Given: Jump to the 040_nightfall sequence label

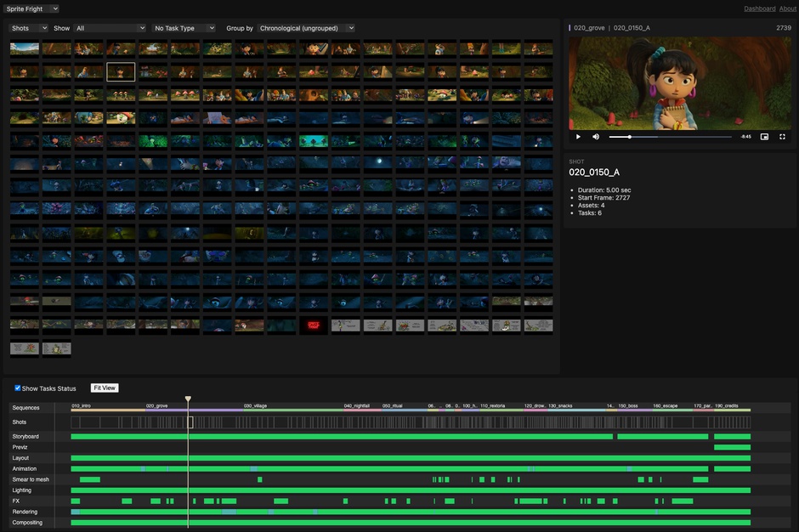Looking at the screenshot, I should pyautogui.click(x=357, y=405).
